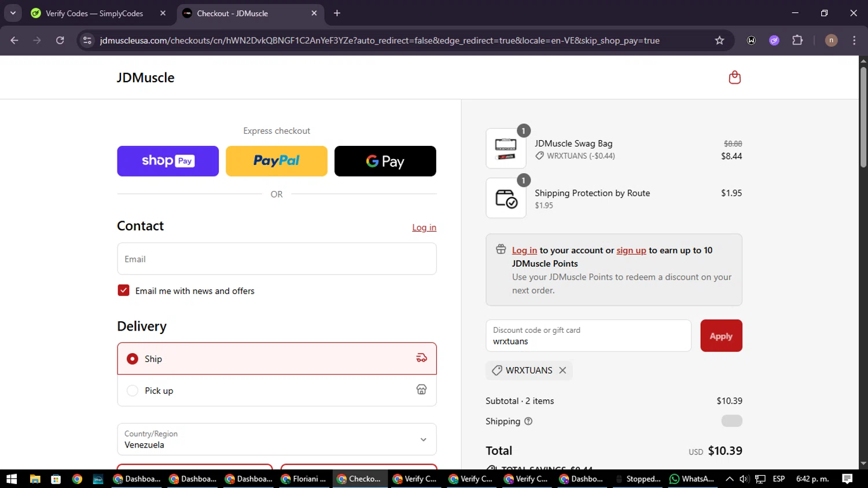
Task: Click the scrollbar up arrow
Action: coord(863,60)
